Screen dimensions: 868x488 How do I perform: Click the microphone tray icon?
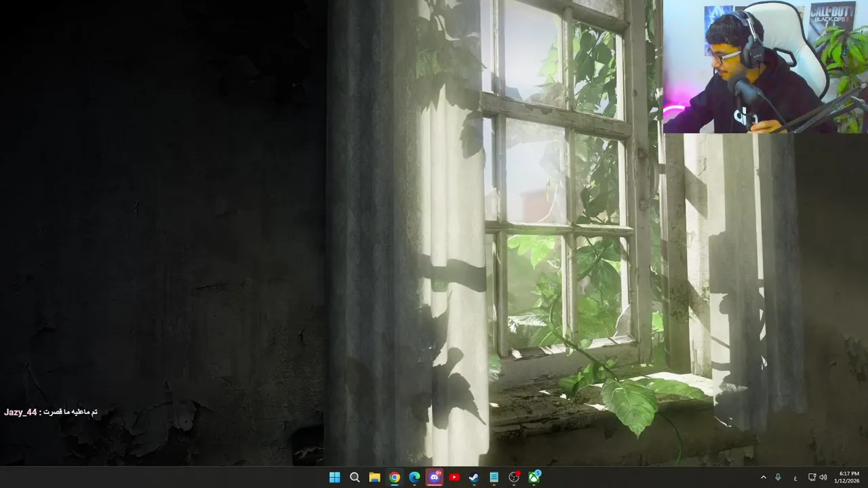click(778, 477)
